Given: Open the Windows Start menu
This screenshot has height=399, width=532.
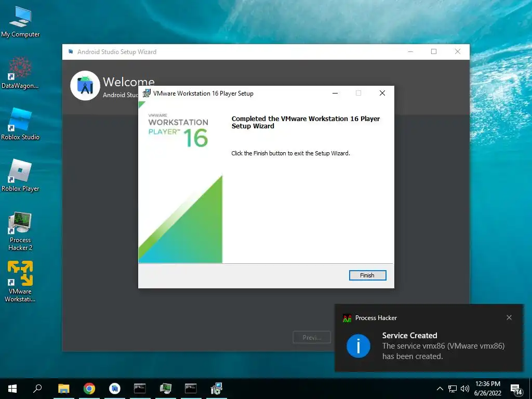Looking at the screenshot, I should (x=12, y=389).
